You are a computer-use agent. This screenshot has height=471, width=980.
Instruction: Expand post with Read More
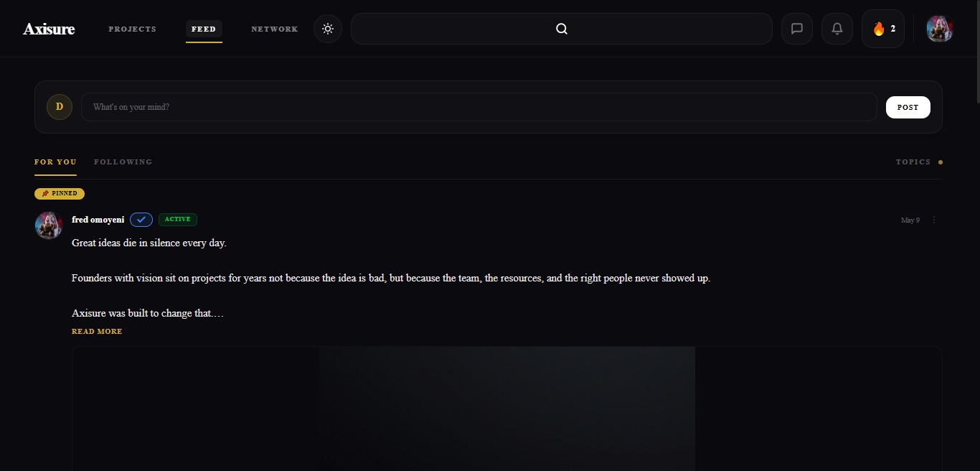[97, 332]
